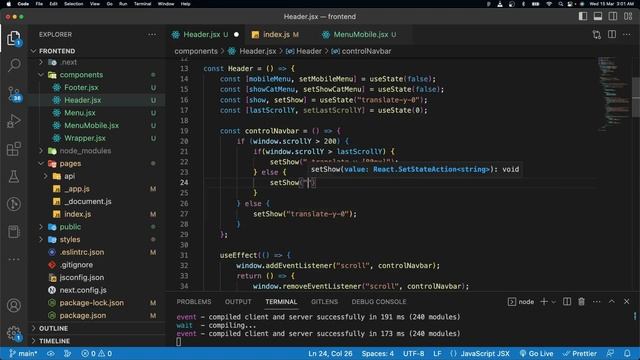Open Customize Layout icon in title bar
The image size is (640, 360).
click(x=628, y=16)
